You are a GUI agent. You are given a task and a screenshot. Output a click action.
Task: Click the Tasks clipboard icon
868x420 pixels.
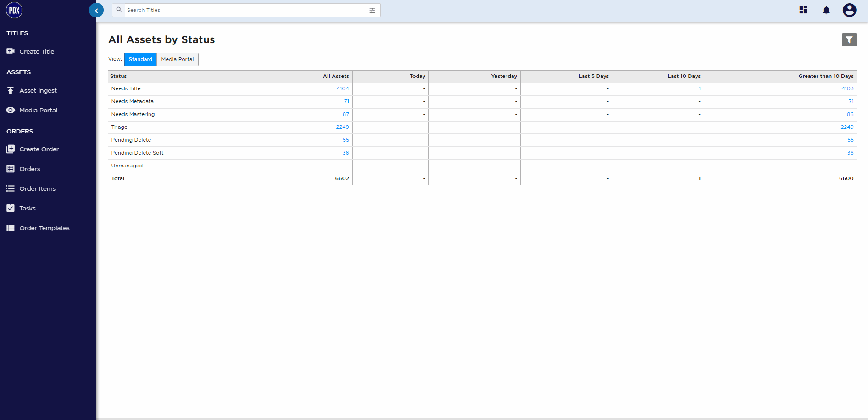click(11, 208)
